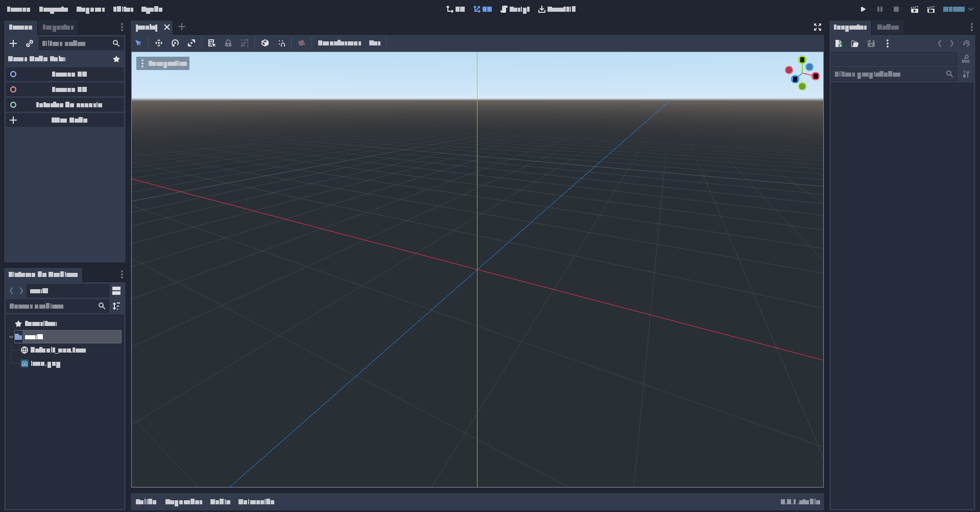Image resolution: width=980 pixels, height=512 pixels.
Task: Create a new resource in the Inspector
Action: [x=839, y=43]
